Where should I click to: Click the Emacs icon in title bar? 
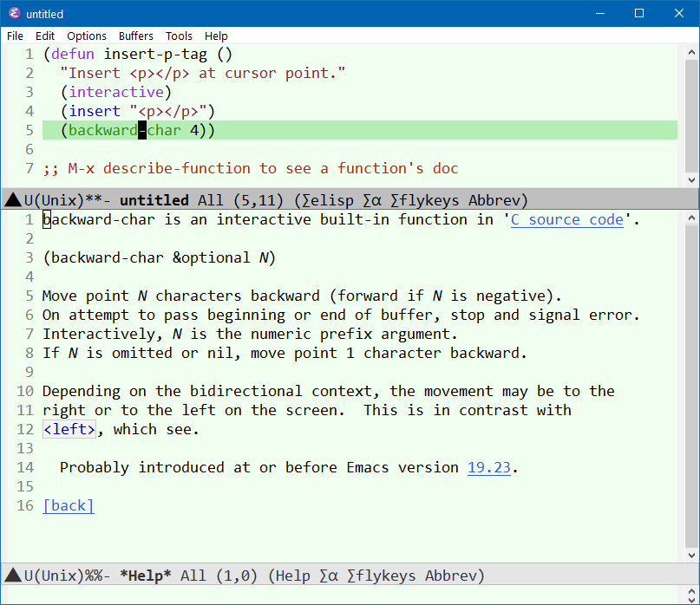point(14,13)
